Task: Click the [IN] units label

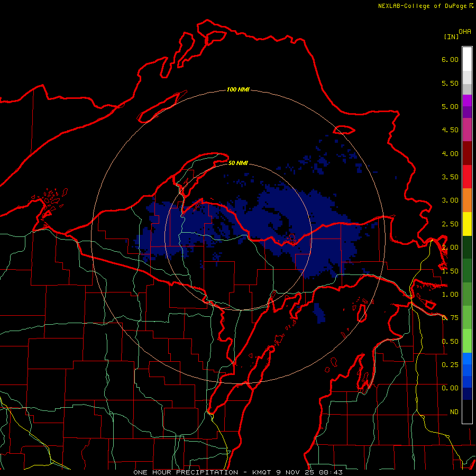Action: 451,36
